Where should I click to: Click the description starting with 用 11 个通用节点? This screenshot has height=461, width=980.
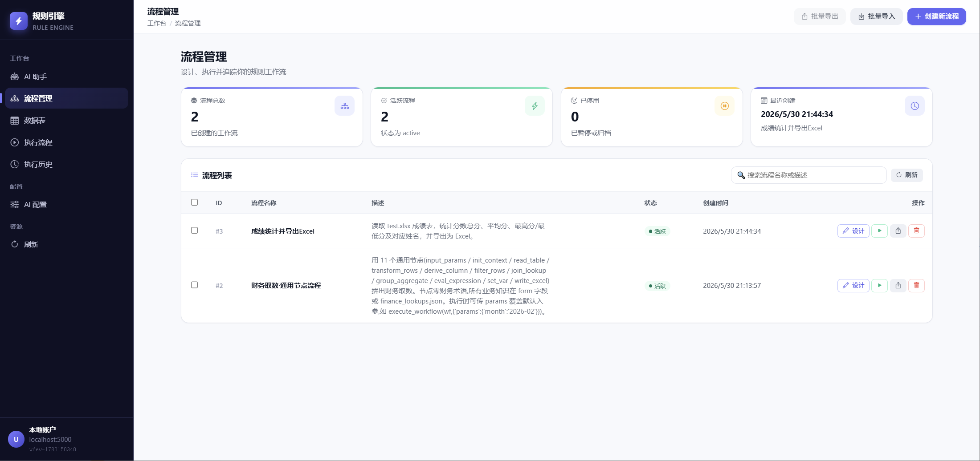click(461, 286)
